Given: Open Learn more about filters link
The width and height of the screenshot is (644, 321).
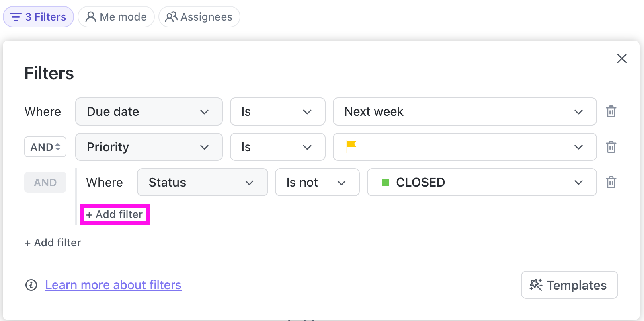Looking at the screenshot, I should [113, 285].
